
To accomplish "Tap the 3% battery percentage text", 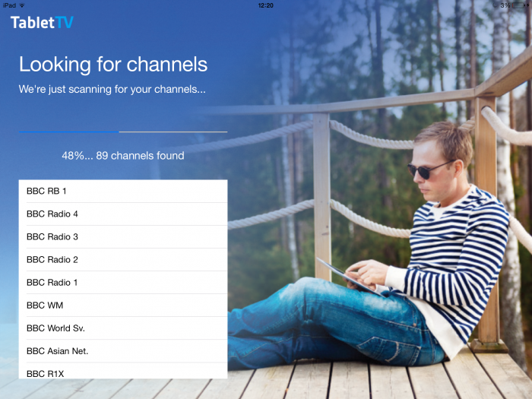I will [505, 5].
